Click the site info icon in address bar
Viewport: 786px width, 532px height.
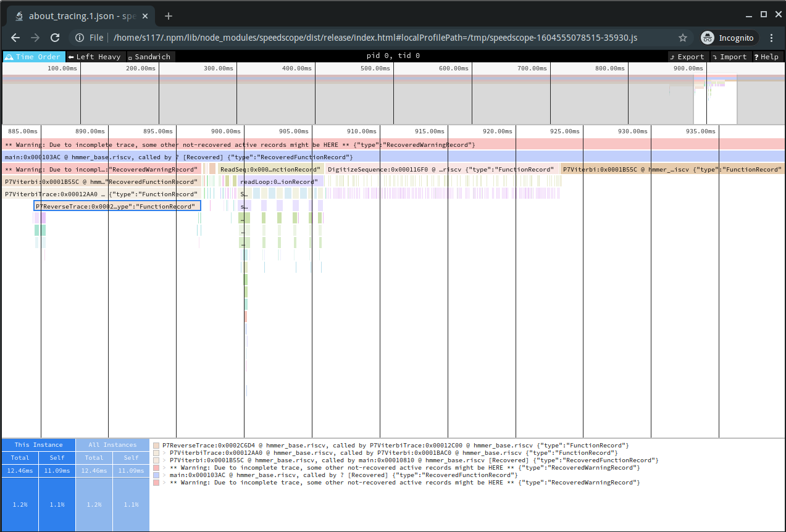[80, 38]
